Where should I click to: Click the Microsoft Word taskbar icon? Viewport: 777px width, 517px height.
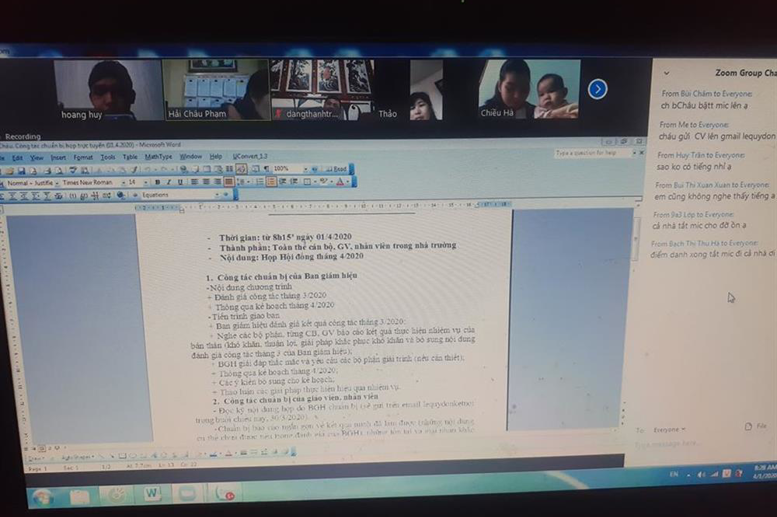tap(152, 493)
